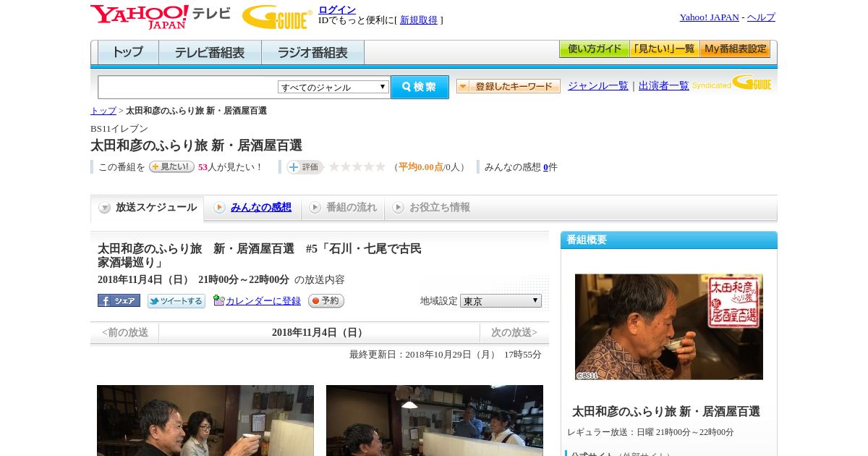Focus the program search text field
The width and height of the screenshot is (868, 456).
[187, 87]
